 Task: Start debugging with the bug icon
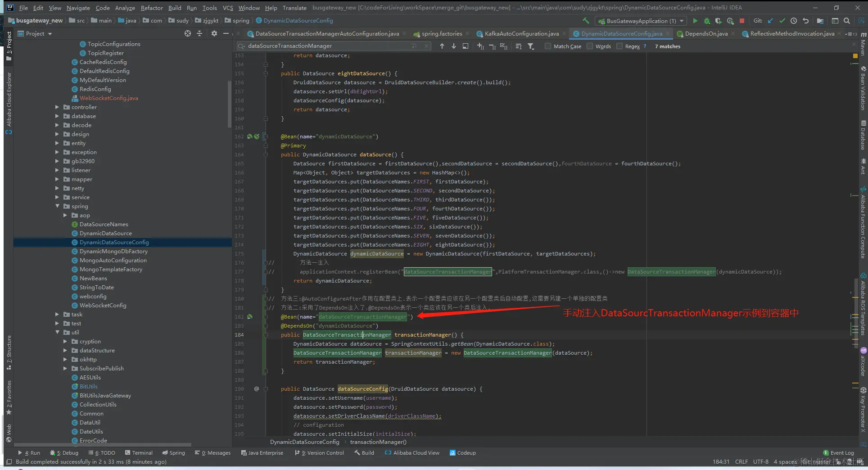[x=707, y=21]
